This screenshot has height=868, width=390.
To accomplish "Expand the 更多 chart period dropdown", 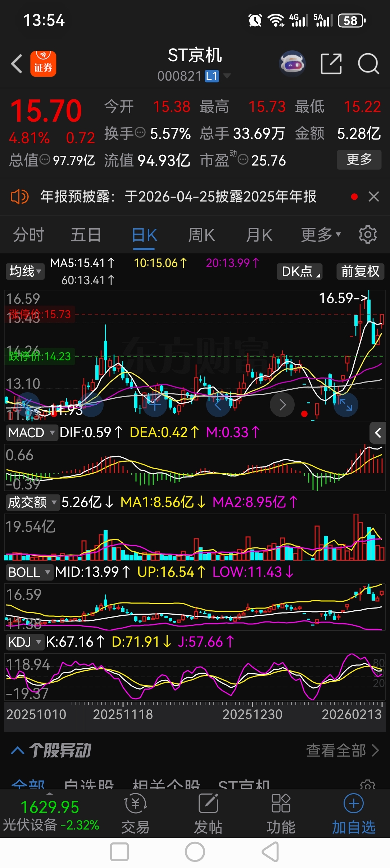I will pos(321,235).
